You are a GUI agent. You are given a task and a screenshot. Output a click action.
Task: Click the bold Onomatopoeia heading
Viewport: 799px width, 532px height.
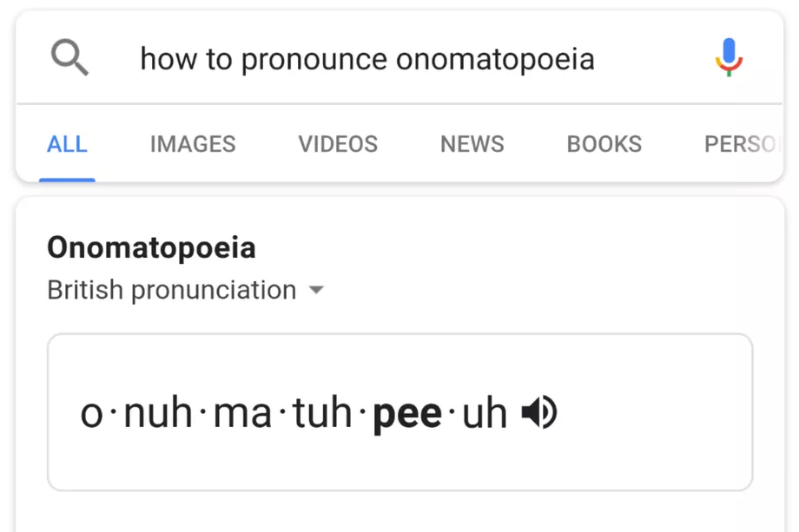click(151, 248)
